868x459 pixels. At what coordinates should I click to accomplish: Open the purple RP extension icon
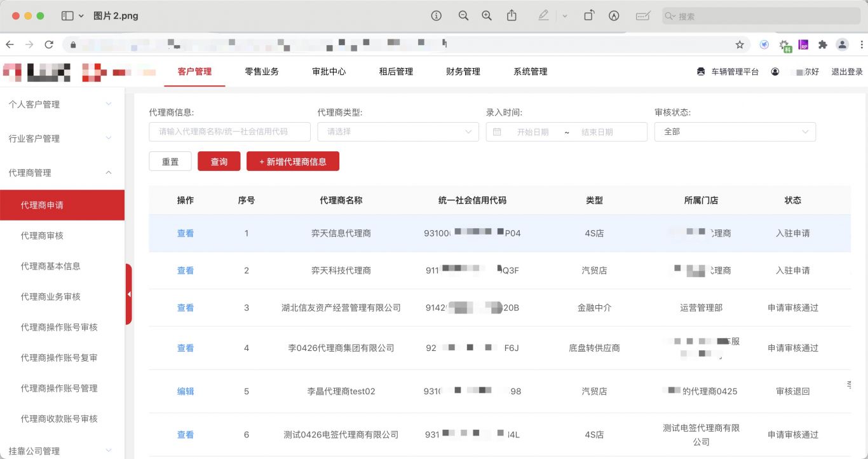pyautogui.click(x=804, y=45)
